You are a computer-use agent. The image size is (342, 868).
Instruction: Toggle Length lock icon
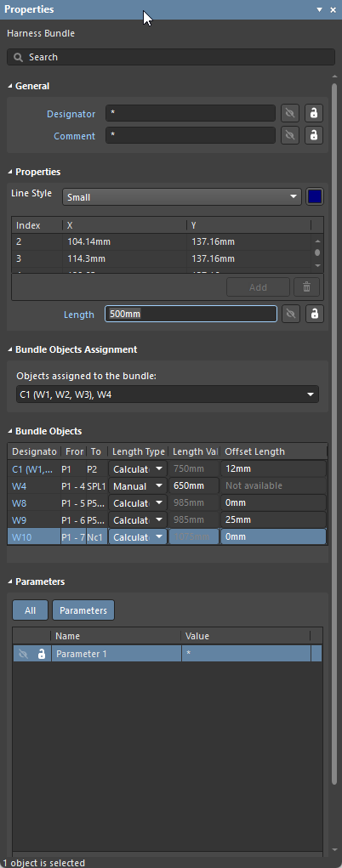coord(314,314)
